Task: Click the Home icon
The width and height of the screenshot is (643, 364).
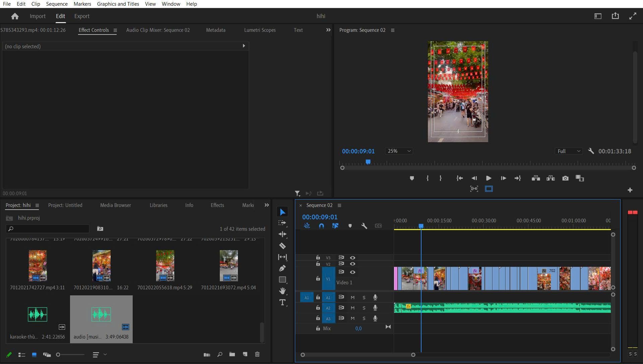Action: coord(15,16)
